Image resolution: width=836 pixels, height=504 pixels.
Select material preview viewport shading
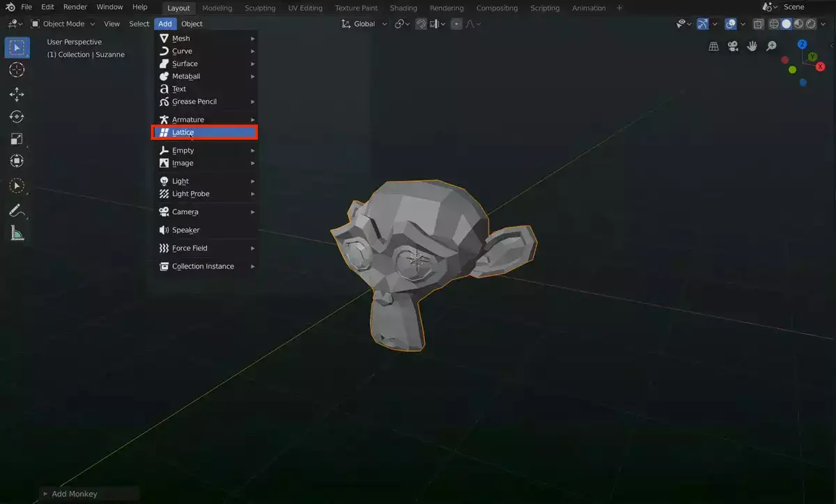pos(799,24)
